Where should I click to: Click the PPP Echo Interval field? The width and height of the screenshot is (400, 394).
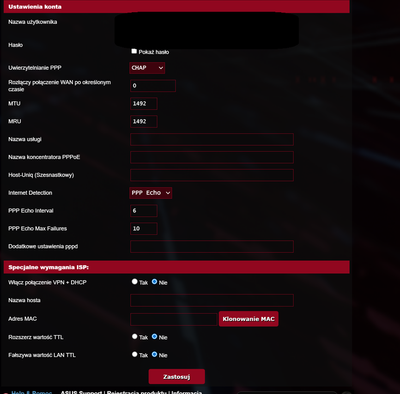[144, 211]
